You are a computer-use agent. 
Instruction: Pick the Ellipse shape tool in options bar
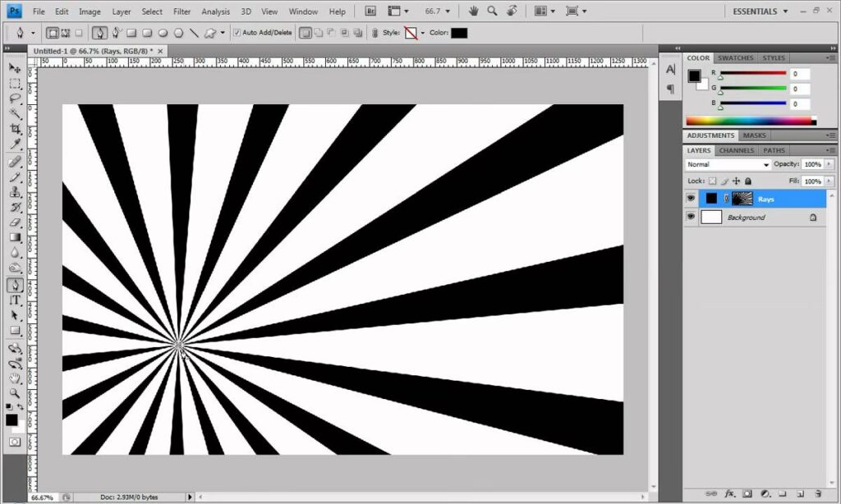click(x=163, y=33)
